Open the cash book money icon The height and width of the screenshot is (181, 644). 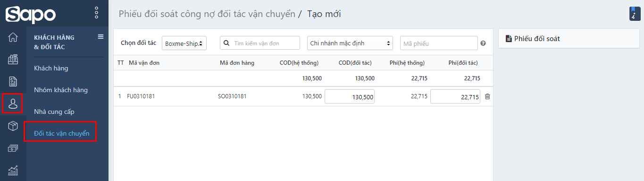13,148
